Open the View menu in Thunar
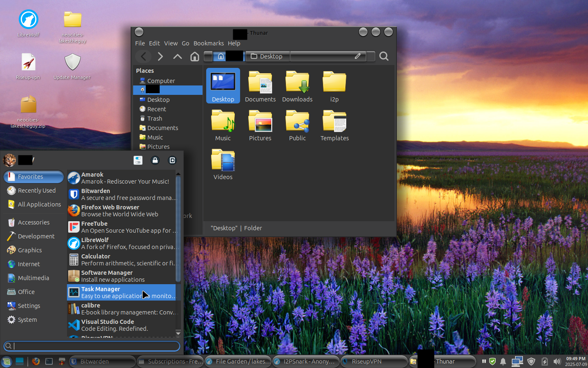 [x=171, y=43]
